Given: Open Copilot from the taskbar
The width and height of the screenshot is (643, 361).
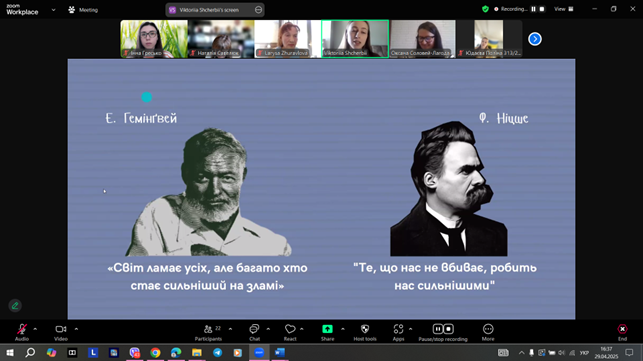Looking at the screenshot, I should point(51,352).
